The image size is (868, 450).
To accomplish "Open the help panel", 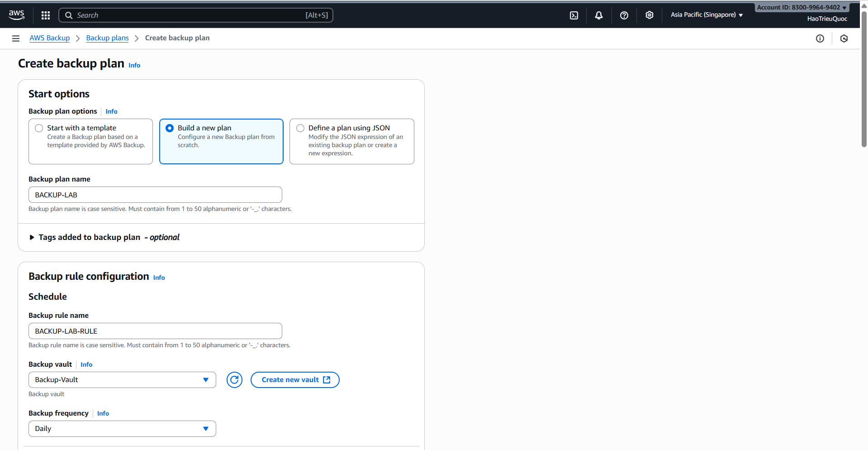I will (624, 15).
